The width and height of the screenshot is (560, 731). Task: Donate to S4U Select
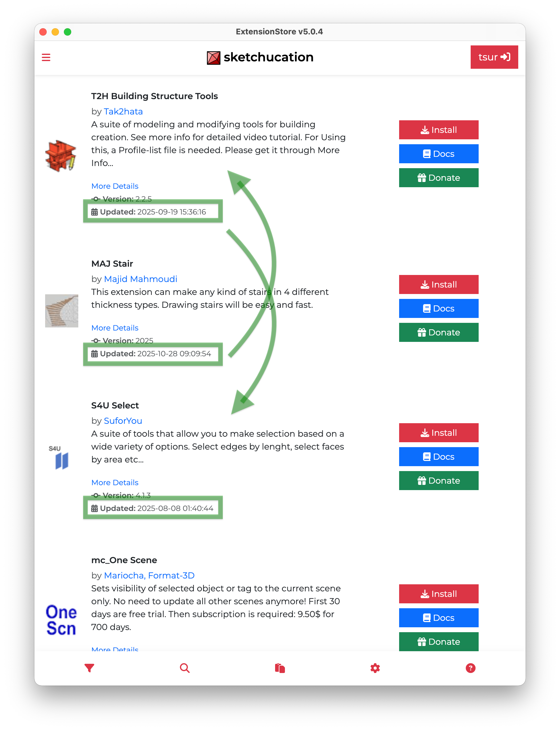(438, 481)
